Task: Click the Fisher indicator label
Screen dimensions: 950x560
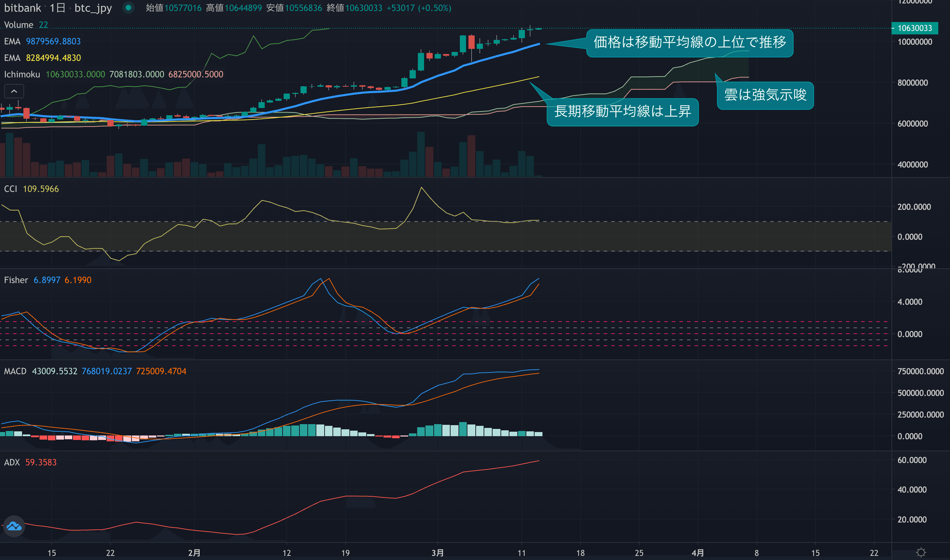Action: click(16, 280)
